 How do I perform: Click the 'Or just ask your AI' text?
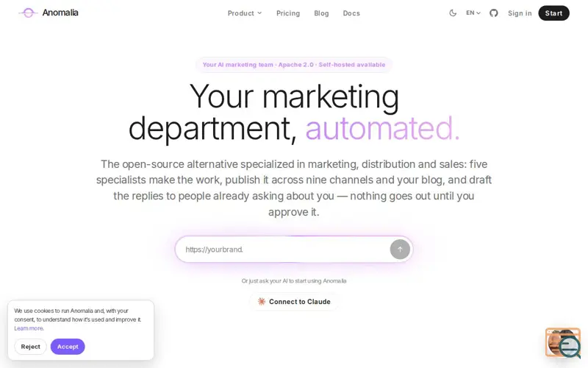[x=293, y=281]
